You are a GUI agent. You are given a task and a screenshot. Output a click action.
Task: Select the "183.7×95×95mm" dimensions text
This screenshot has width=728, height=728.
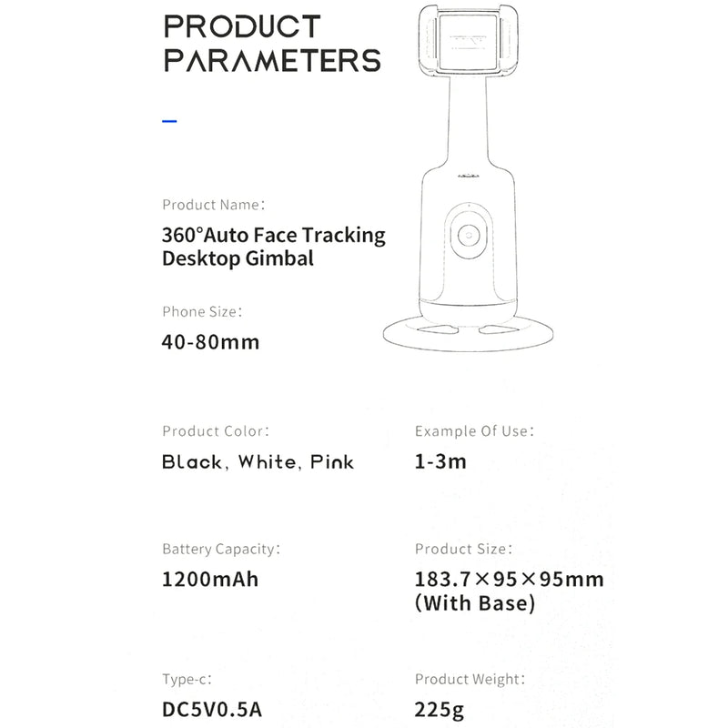pyautogui.click(x=509, y=580)
